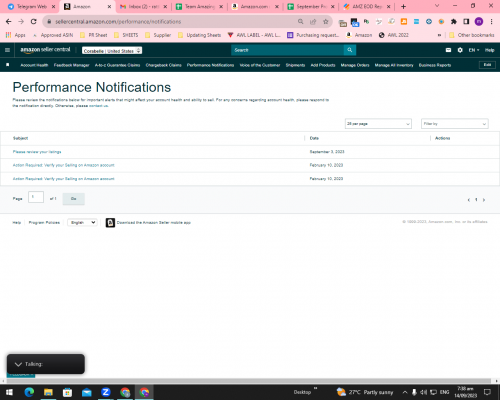The height and width of the screenshot is (400, 500).
Task: Open the Please review your listings notification
Action: [37, 152]
